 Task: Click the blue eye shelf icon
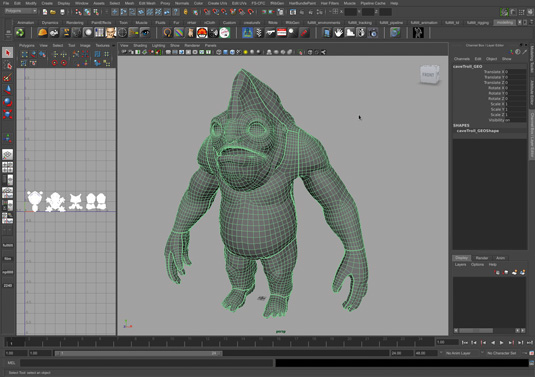coord(145,33)
